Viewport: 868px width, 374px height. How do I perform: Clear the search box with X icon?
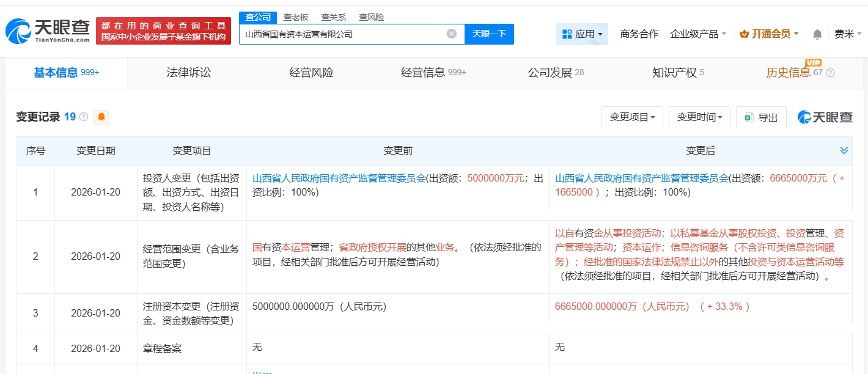point(451,34)
